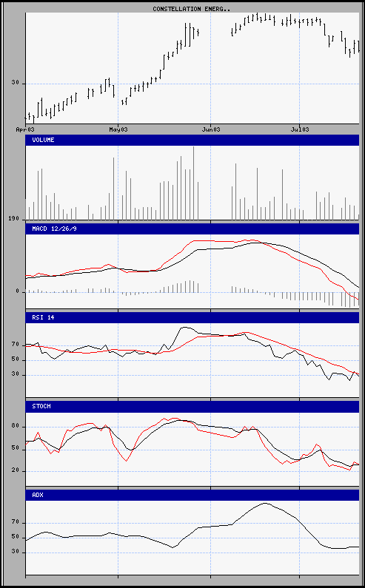The image size is (365, 588).
Task: Click the RSI 14 panel header
Action: (192, 317)
